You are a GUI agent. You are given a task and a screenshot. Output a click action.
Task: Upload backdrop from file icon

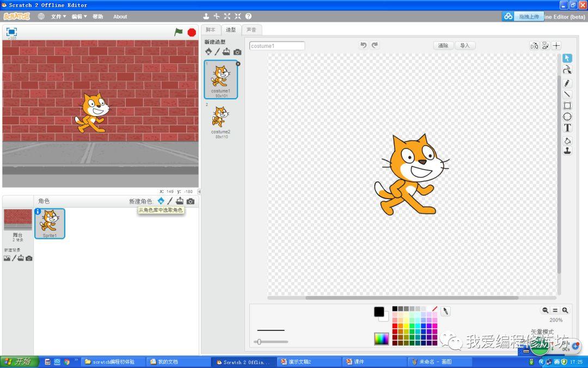21,258
